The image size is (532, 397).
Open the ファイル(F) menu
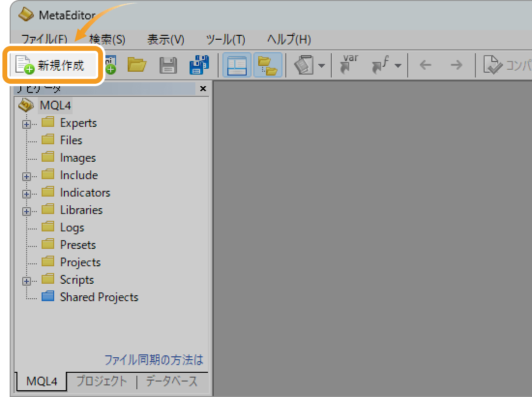[44, 39]
